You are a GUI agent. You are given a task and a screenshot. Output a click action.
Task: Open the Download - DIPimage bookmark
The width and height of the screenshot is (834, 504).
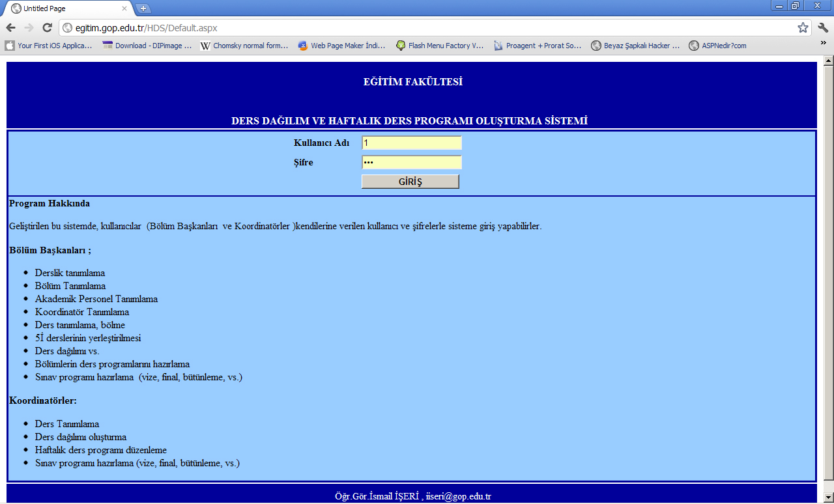tap(147, 46)
